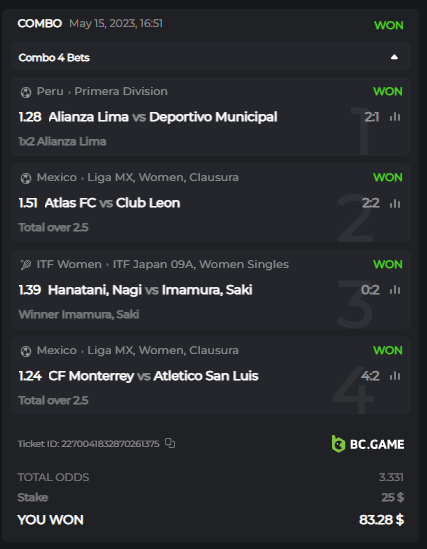The image size is (427, 549).
Task: Open statistics icon for Atlas FC match
Action: coord(395,203)
